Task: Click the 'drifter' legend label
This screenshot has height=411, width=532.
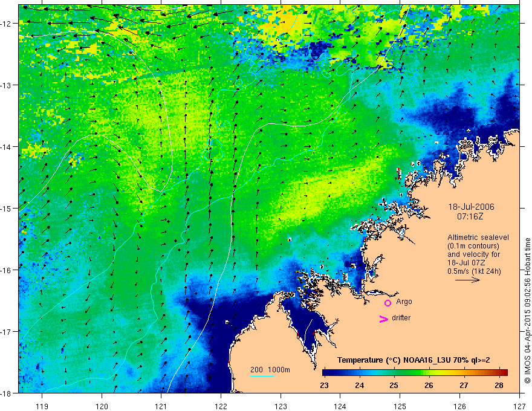Action: click(401, 318)
